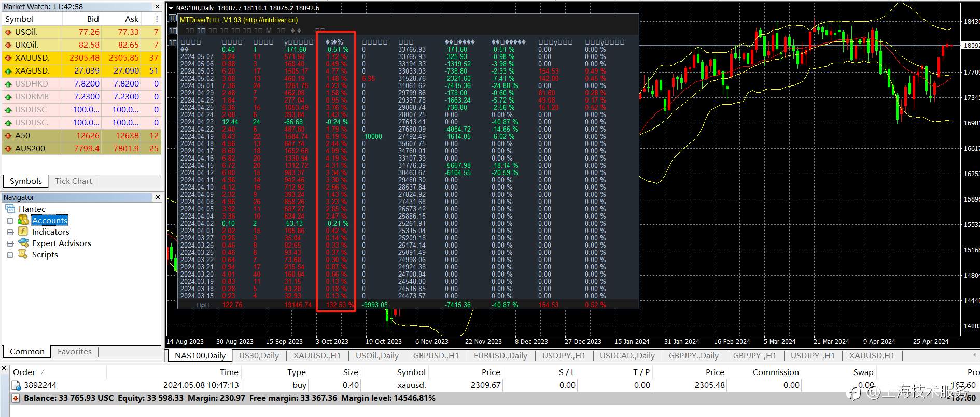Click the order 3892244 document icon

pyautogui.click(x=16, y=385)
